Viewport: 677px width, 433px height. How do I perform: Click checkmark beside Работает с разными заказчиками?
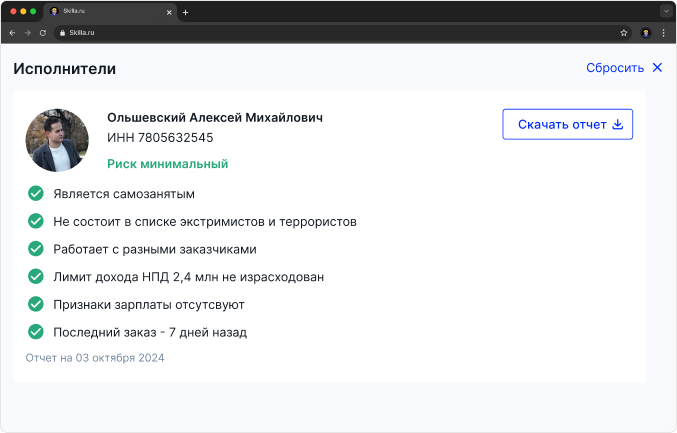[36, 249]
